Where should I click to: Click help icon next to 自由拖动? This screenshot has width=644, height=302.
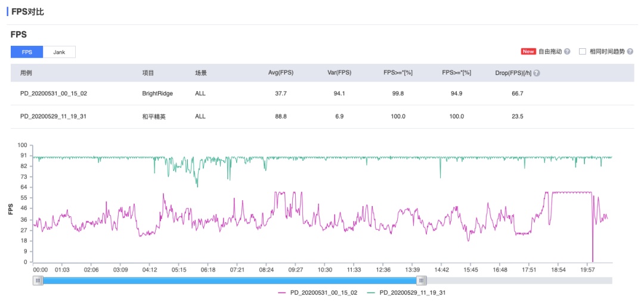click(567, 52)
